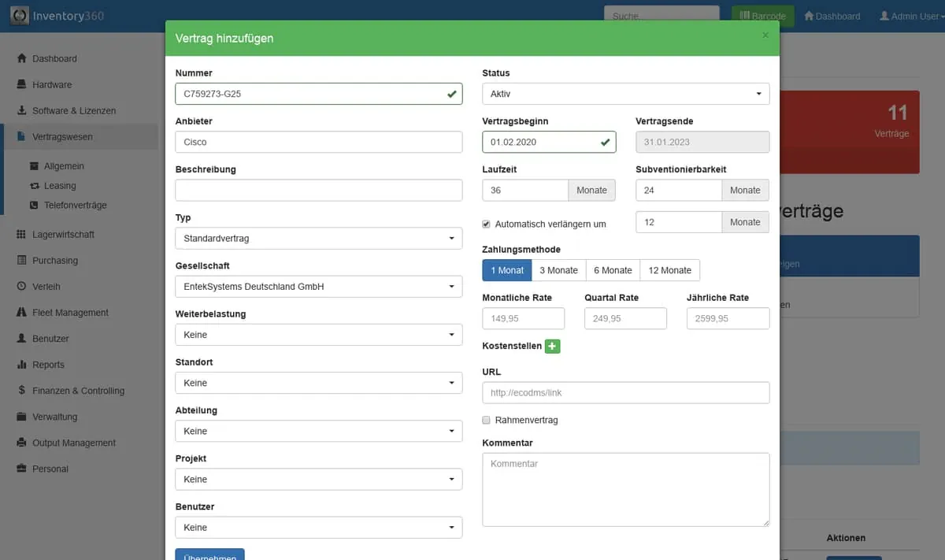Click the Hardware icon in the sidebar
945x560 pixels.
22,85
